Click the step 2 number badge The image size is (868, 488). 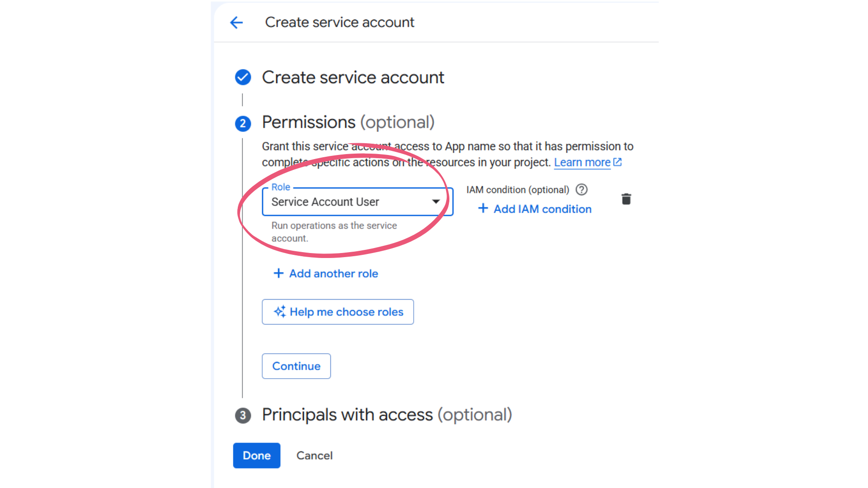click(x=243, y=123)
